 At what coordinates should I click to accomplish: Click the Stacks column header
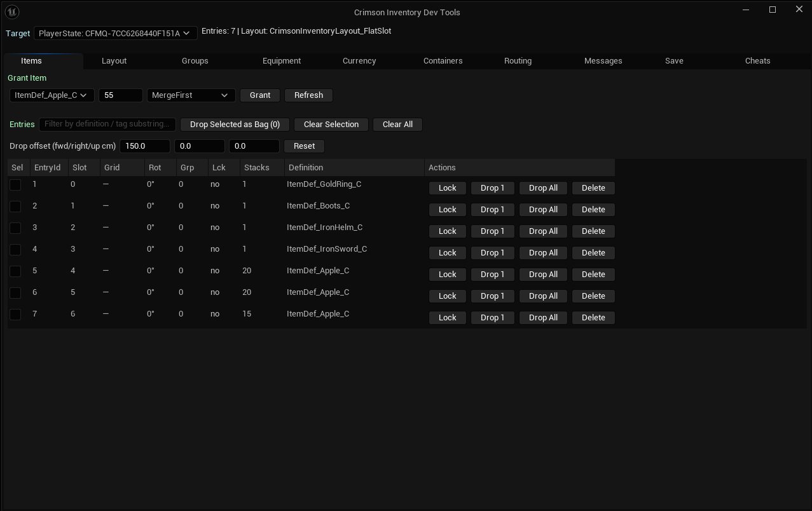click(x=262, y=168)
